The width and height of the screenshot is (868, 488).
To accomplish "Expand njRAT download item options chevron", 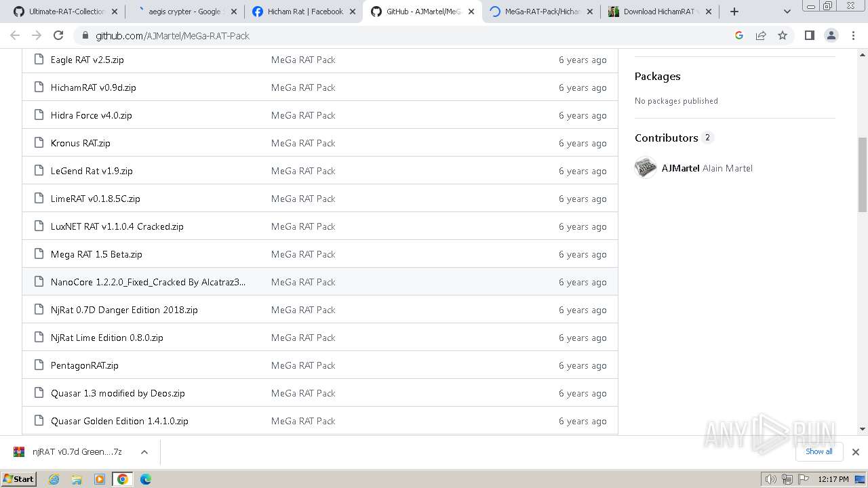I will tap(144, 452).
